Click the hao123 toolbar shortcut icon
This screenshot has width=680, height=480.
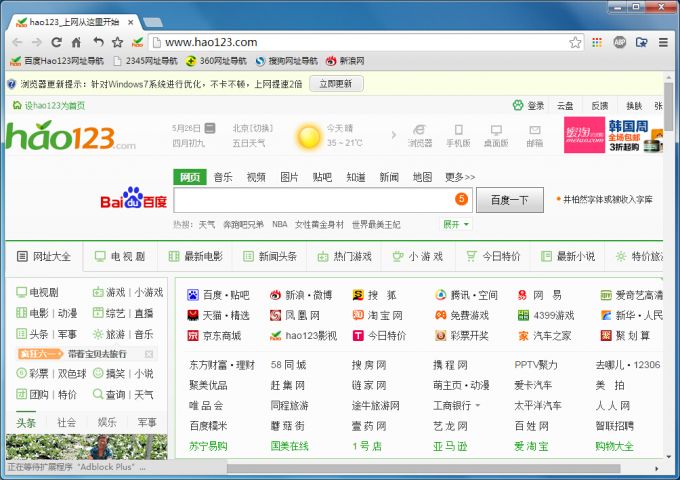(x=137, y=42)
